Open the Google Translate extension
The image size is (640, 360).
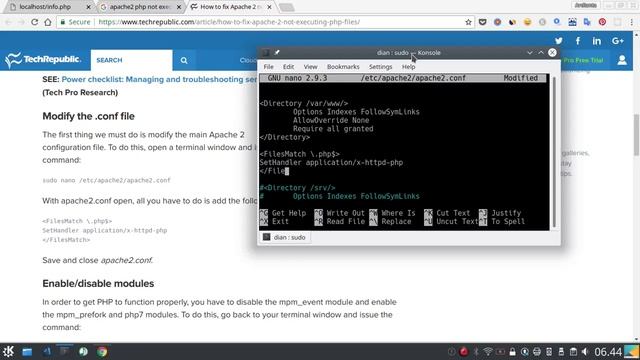587,22
